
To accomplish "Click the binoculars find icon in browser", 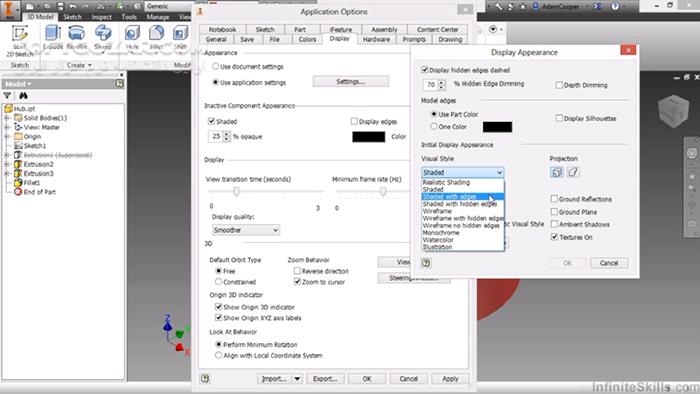I will (23, 95).
